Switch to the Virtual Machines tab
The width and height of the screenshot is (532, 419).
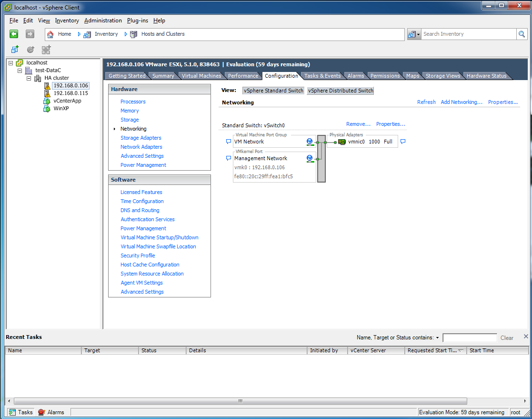coord(201,76)
